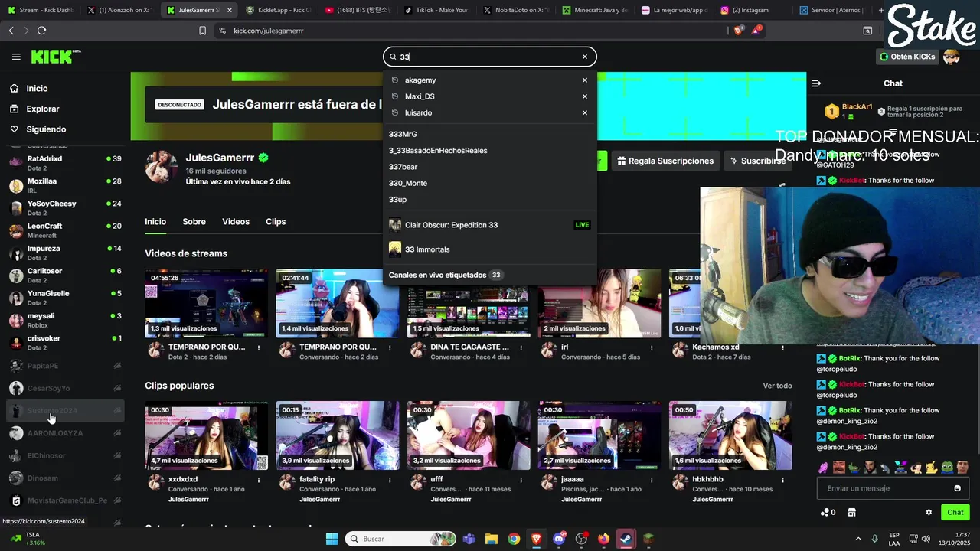The image size is (980, 551).
Task: Open Carlitosor channel in sidebar
Action: pyautogui.click(x=65, y=275)
